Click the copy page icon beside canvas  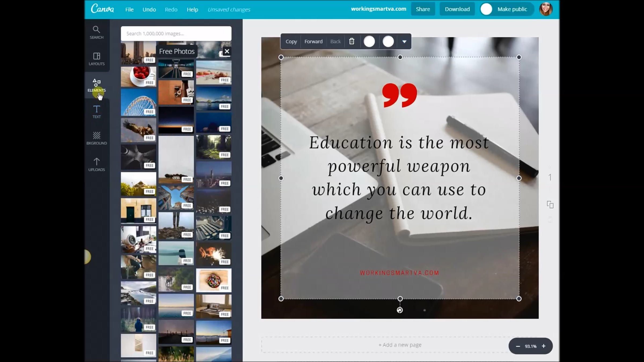tap(550, 205)
